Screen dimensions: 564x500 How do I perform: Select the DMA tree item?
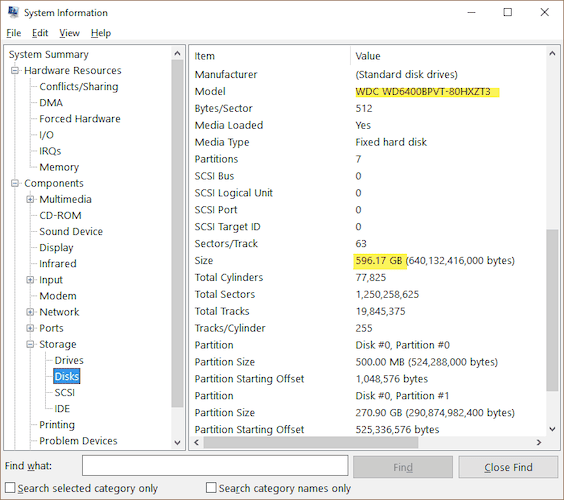(x=51, y=103)
